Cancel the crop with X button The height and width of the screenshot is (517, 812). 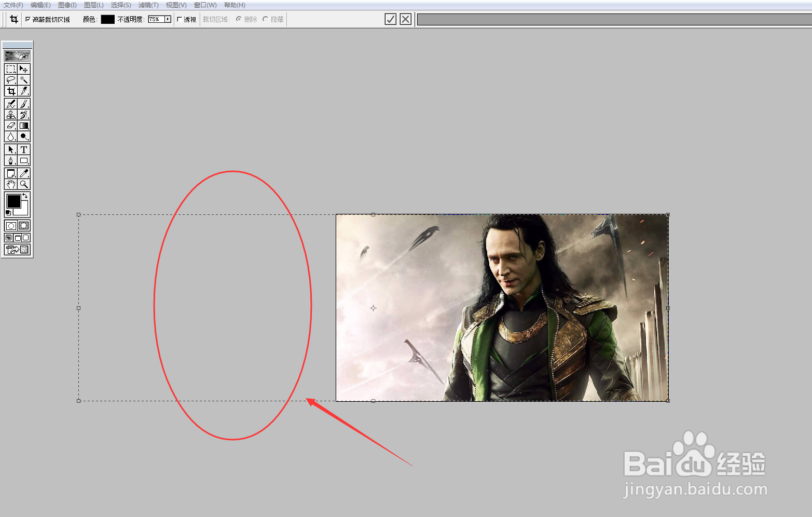(406, 19)
